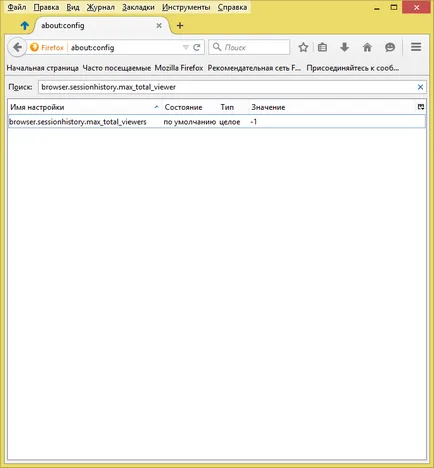Open the address bar history dropdown arrow
This screenshot has height=468, width=434.
click(x=186, y=47)
